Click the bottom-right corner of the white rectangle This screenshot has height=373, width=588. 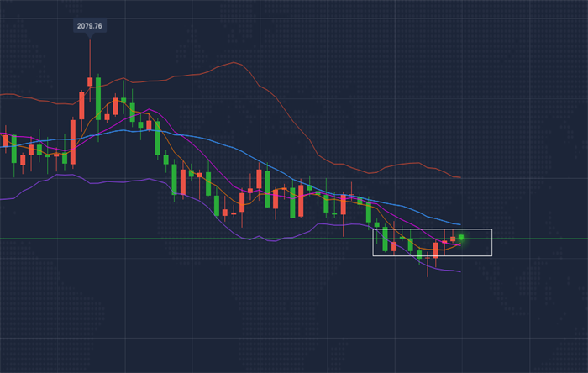click(x=491, y=255)
